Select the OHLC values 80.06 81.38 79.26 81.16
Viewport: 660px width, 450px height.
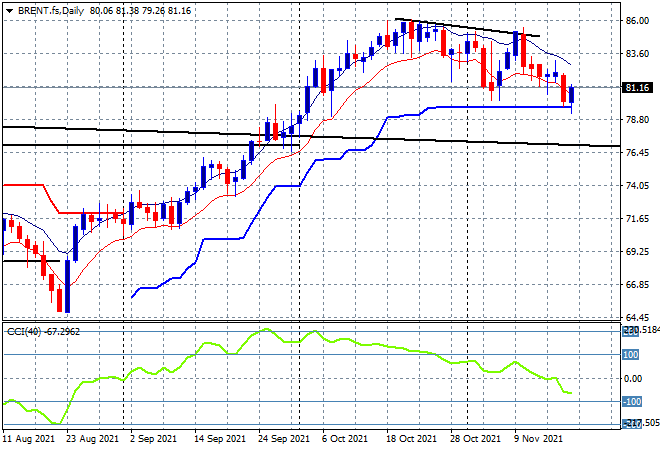click(140, 11)
